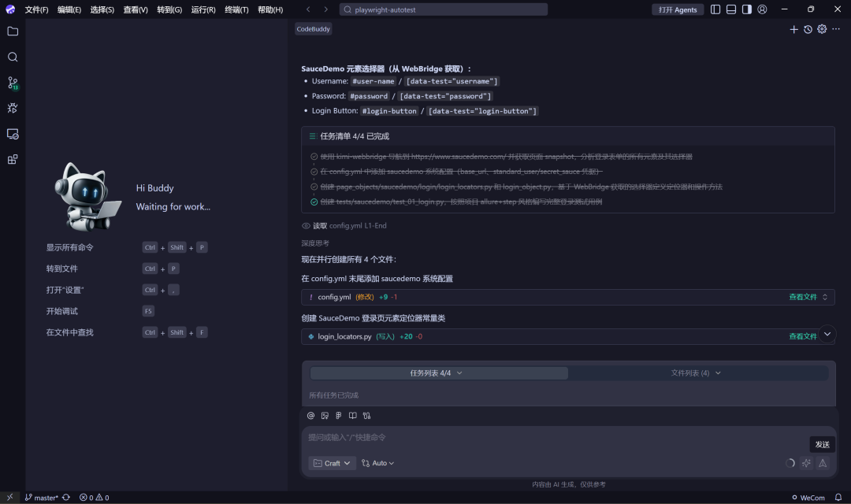Click the scroll-to-bottom chevron button
The image size is (851, 504).
pyautogui.click(x=827, y=334)
